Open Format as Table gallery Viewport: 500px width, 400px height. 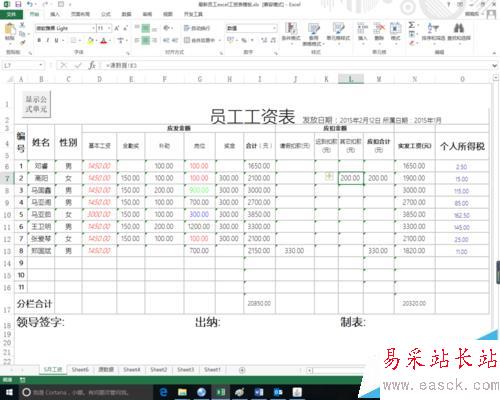[313, 33]
